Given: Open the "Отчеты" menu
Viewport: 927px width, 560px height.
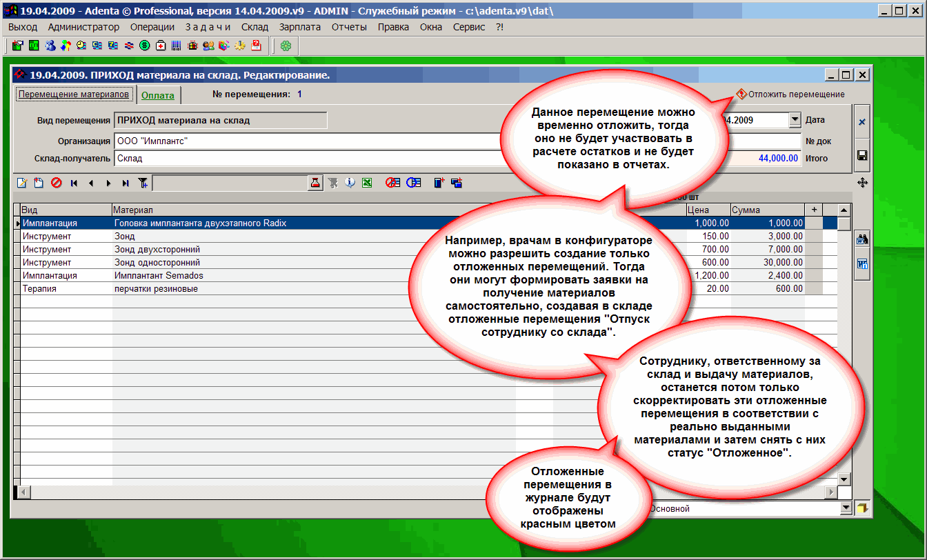Looking at the screenshot, I should click(349, 27).
